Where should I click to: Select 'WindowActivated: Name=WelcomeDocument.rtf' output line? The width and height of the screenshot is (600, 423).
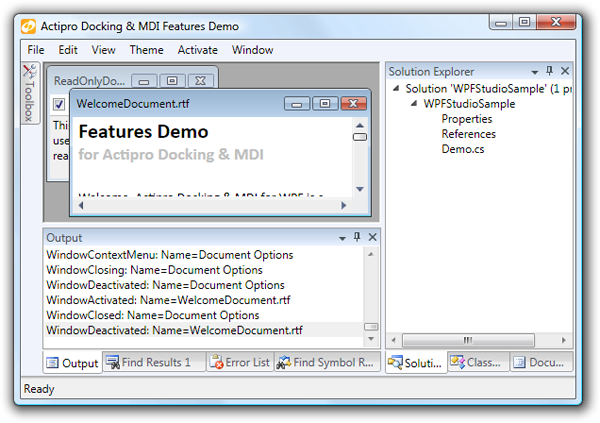[x=168, y=300]
